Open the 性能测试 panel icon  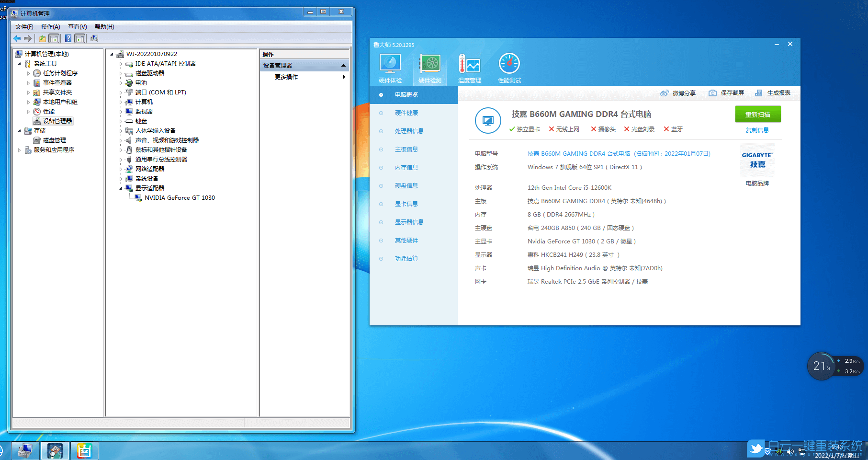point(509,67)
